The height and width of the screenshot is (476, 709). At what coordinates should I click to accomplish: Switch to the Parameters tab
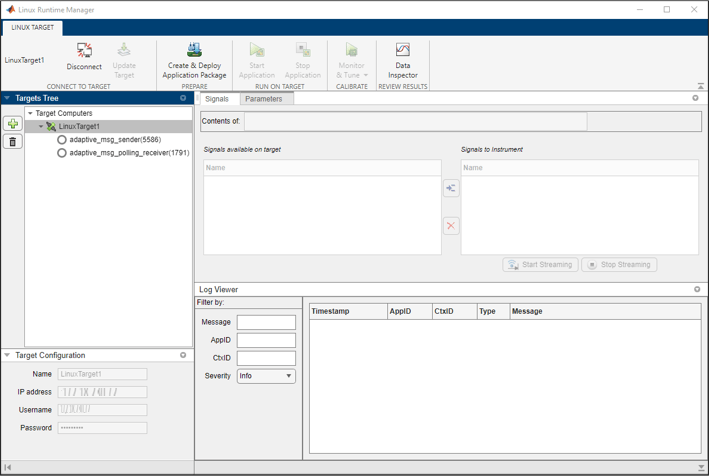pos(263,99)
